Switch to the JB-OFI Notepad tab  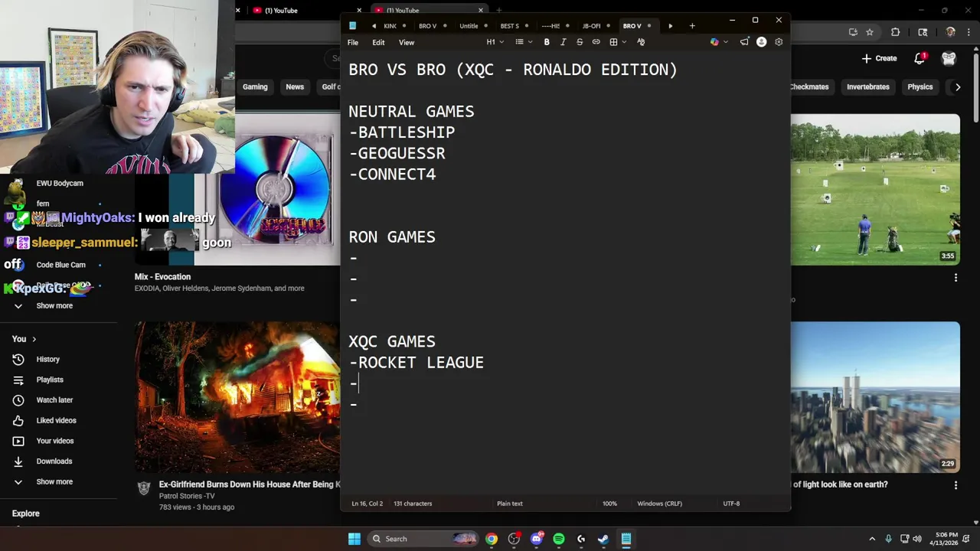(592, 26)
